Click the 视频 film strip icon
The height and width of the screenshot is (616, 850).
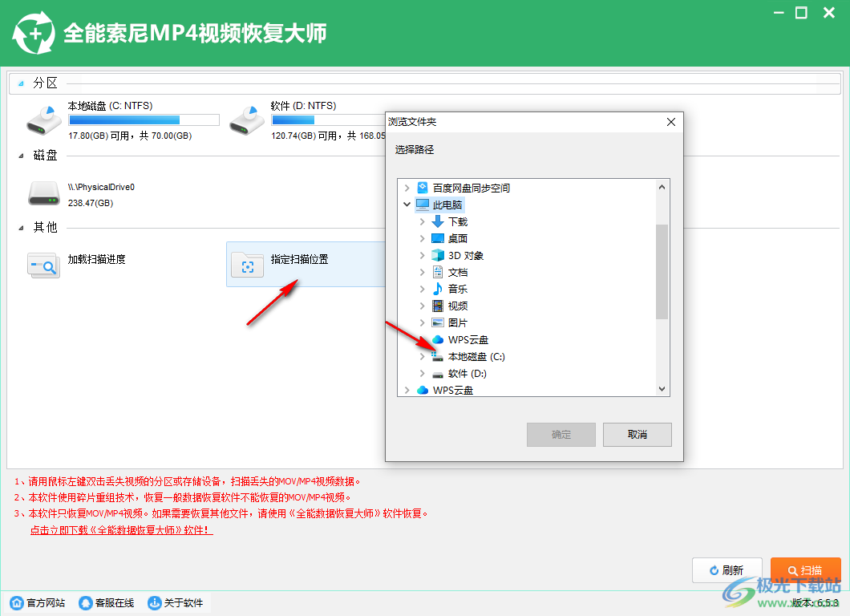tap(438, 306)
